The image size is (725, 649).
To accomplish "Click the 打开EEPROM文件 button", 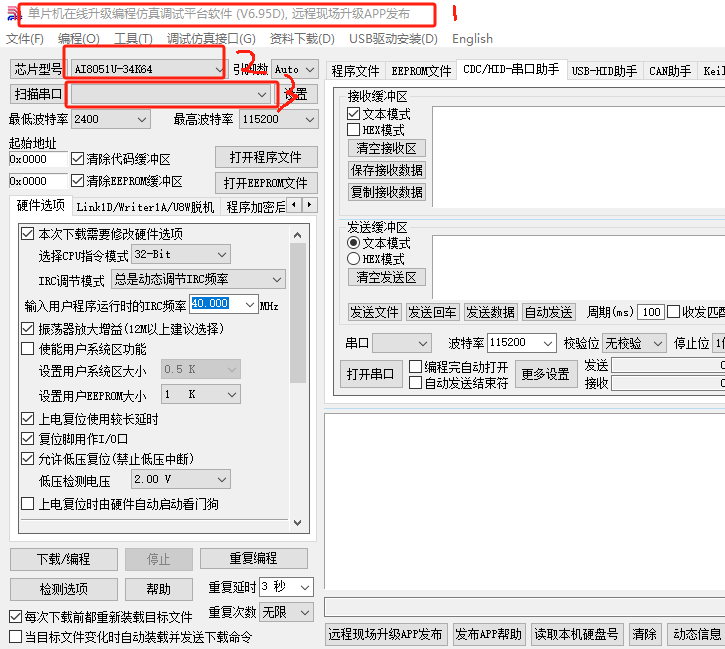I will (266, 183).
